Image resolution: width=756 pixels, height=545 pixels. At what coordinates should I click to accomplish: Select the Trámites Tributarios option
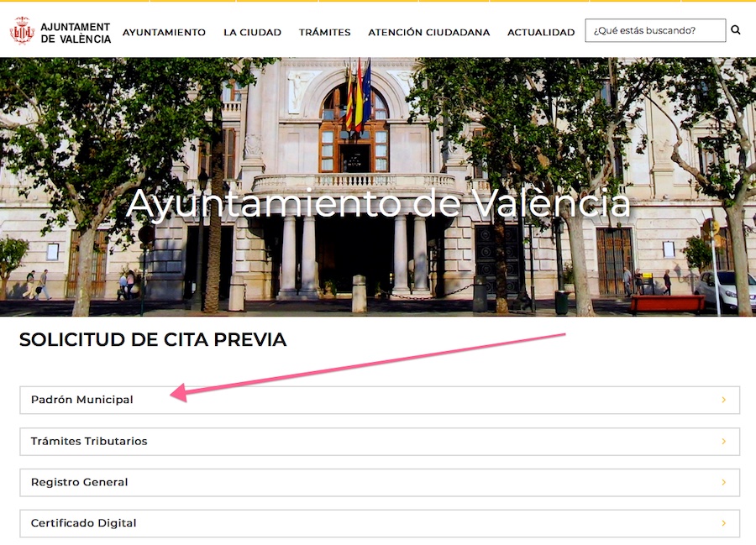click(380, 442)
